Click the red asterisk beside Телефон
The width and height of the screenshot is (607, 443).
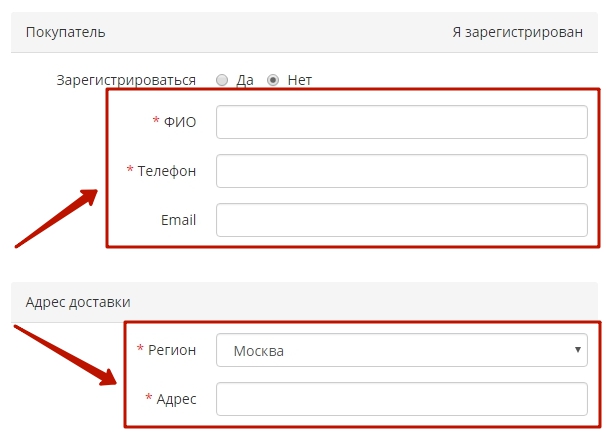(x=130, y=170)
